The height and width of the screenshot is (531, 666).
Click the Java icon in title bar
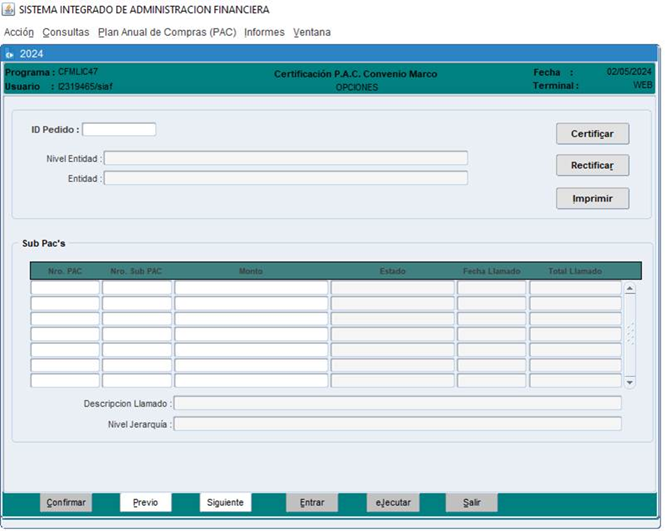tap(9, 9)
